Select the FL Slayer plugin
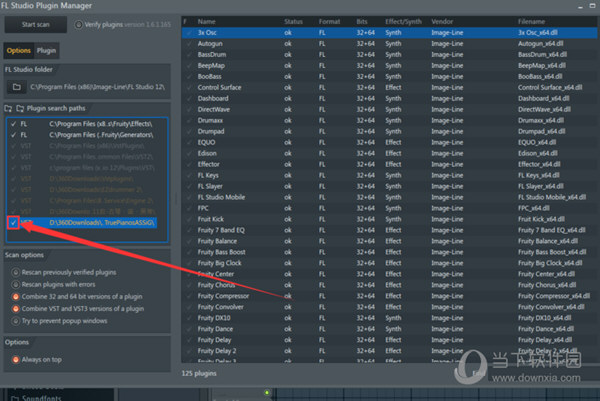The image size is (600, 401). tap(389, 186)
